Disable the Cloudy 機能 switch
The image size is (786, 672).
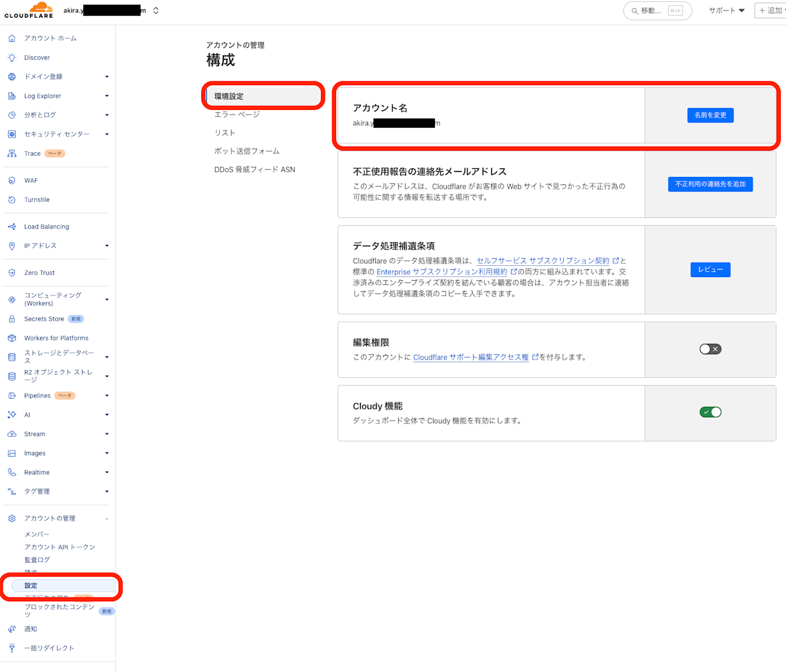(x=710, y=412)
